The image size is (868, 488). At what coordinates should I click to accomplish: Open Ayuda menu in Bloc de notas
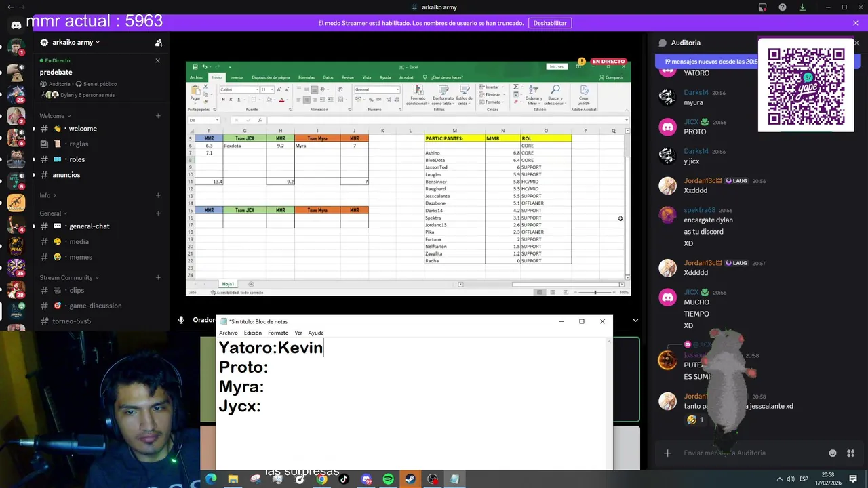316,333
